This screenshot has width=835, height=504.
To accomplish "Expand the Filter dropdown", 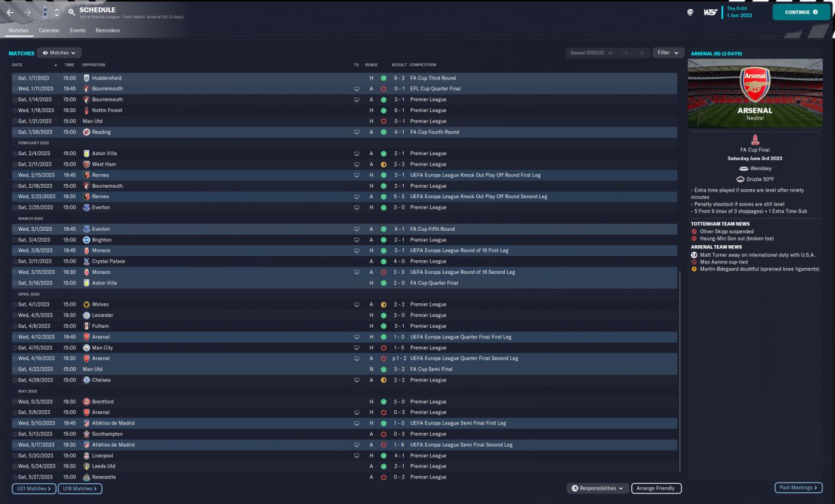I will tap(668, 53).
